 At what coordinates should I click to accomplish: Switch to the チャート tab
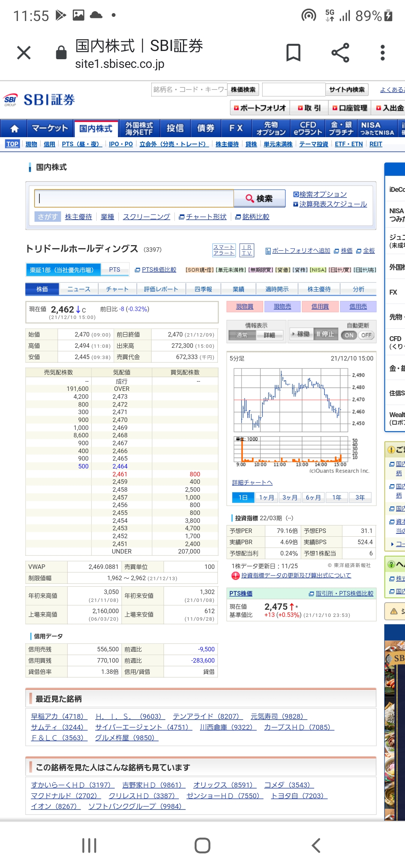[117, 289]
